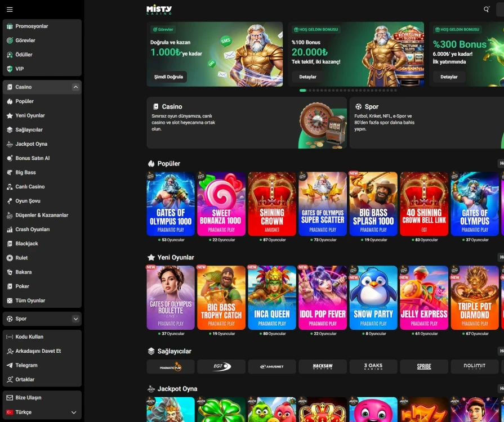Click the Rulet wheel icon
This screenshot has height=422, width=504.
(10, 258)
